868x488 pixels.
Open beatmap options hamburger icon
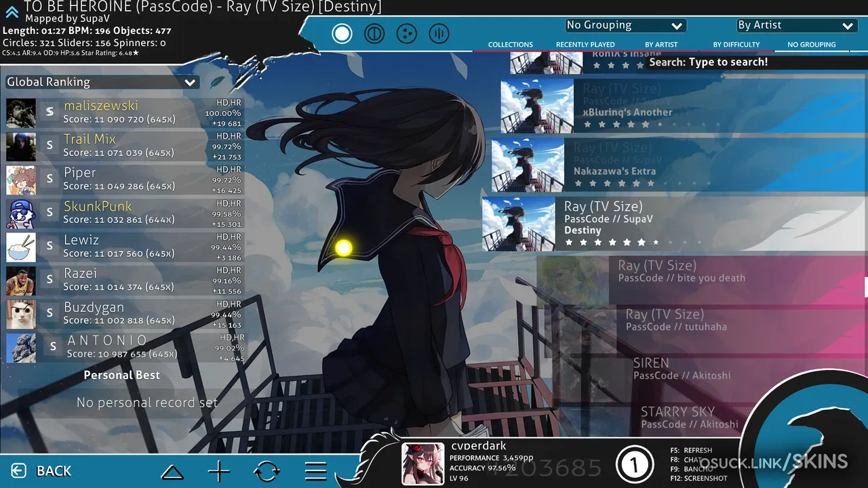tap(315, 471)
